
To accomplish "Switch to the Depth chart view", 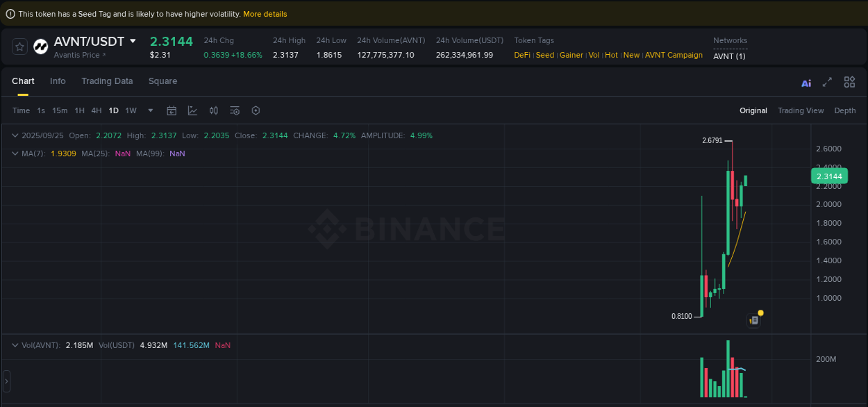I will click(x=845, y=110).
